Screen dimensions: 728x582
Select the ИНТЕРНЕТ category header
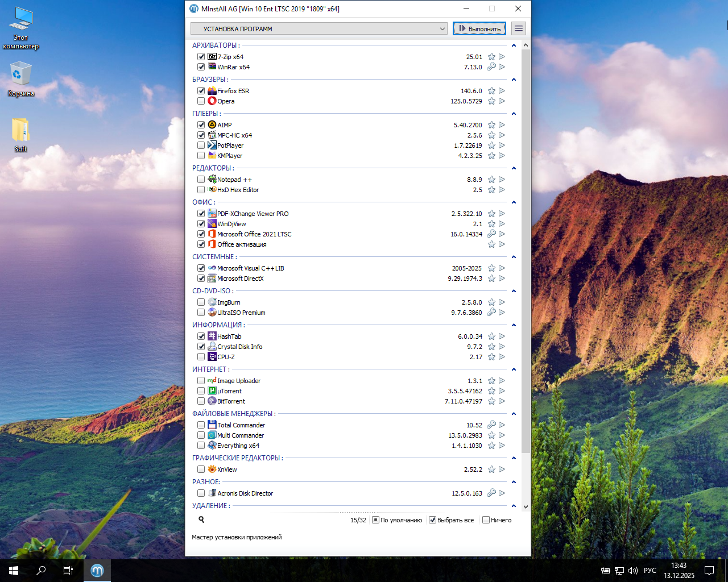(210, 369)
